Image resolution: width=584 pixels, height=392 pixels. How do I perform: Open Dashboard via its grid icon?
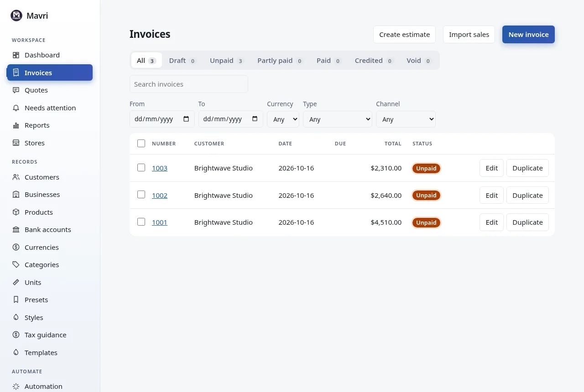click(x=16, y=55)
